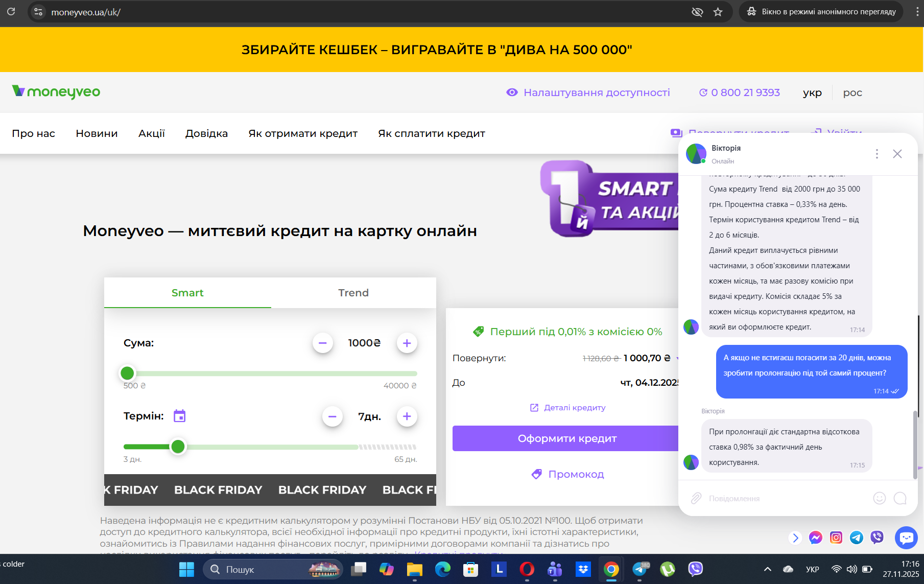Bookmark this page with the star icon

point(718,12)
